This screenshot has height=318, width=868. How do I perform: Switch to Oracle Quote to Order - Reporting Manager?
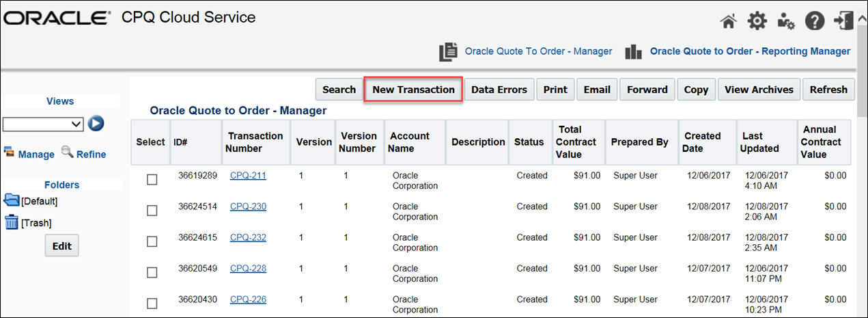[x=749, y=51]
